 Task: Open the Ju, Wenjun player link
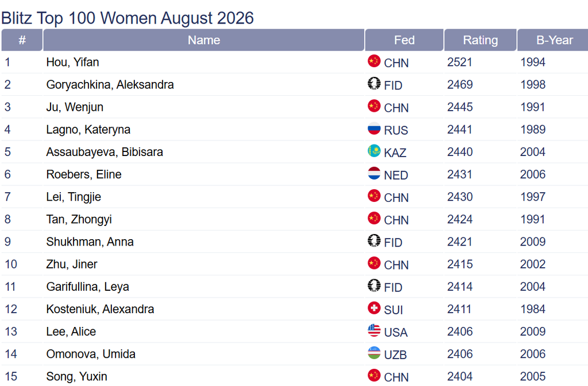pos(75,107)
